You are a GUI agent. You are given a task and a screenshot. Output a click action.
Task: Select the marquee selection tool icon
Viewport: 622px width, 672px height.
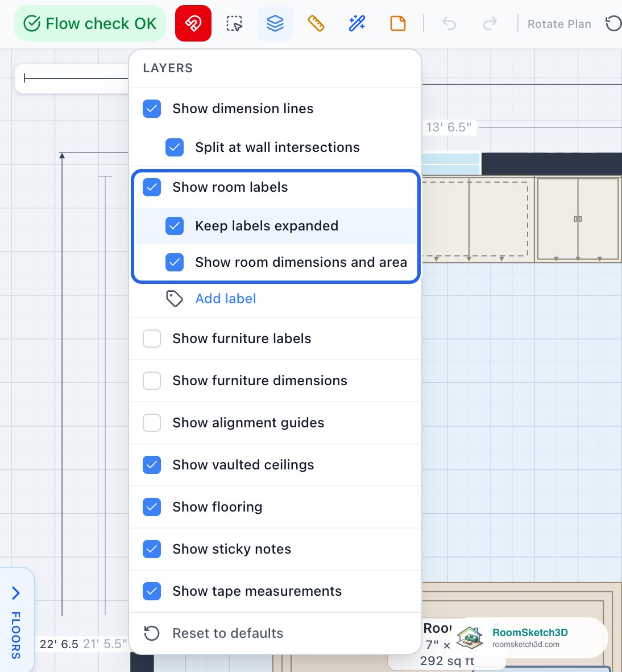click(234, 23)
